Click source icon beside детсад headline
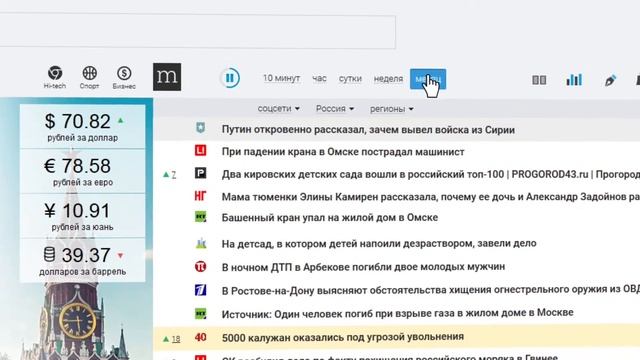Image resolution: width=640 pixels, height=360 pixels. click(x=200, y=244)
